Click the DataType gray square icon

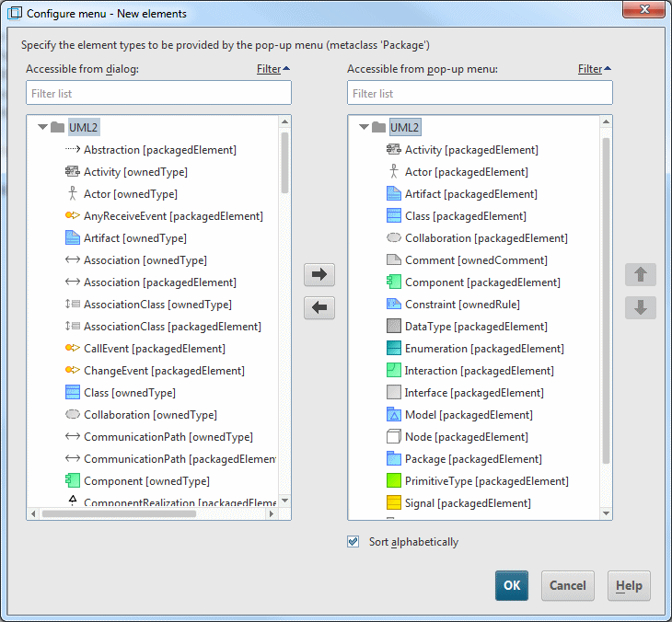[394, 326]
